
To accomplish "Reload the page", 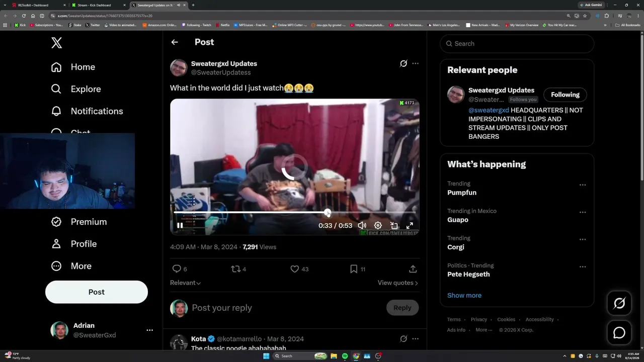I will pyautogui.click(x=24, y=16).
